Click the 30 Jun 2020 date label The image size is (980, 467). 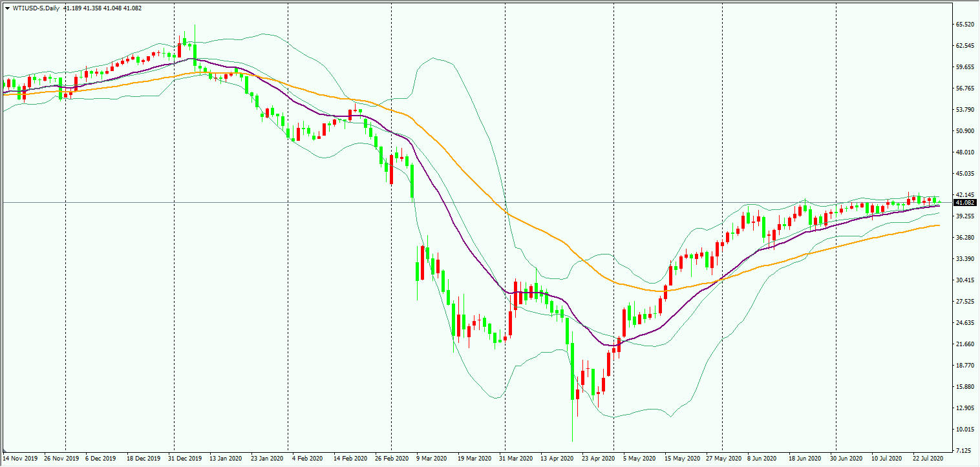point(846,459)
